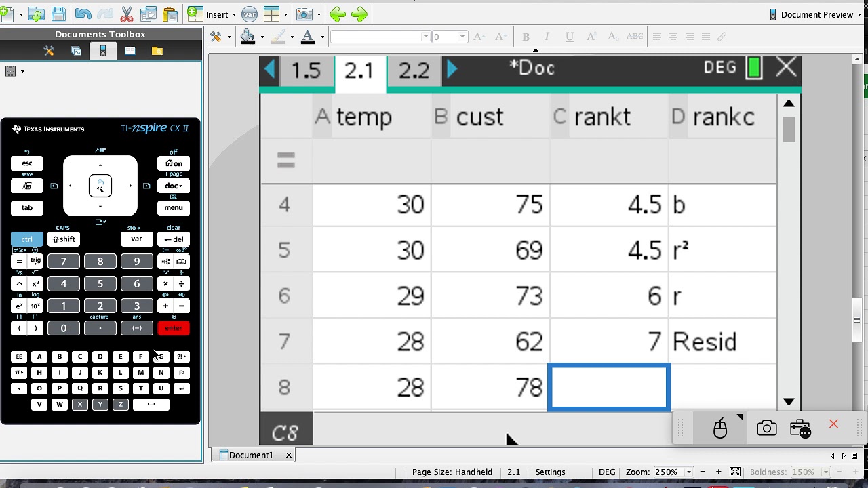Toggle bold formatting

pyautogui.click(x=526, y=37)
